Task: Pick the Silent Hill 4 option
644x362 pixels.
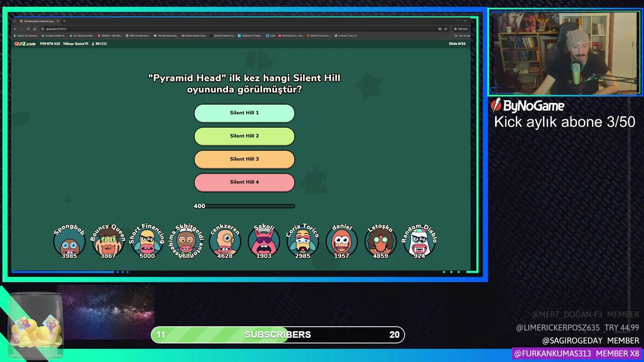Action: click(x=244, y=183)
